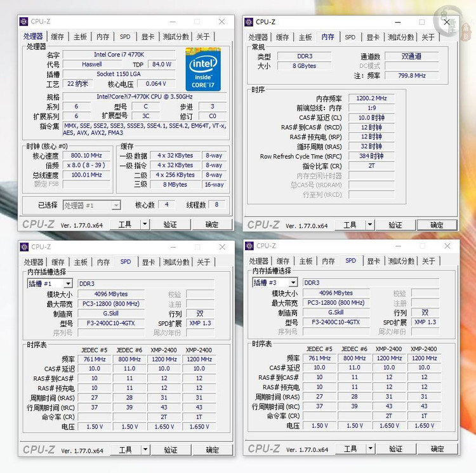Click 工具 button in bottom-right SPD window

[350, 449]
